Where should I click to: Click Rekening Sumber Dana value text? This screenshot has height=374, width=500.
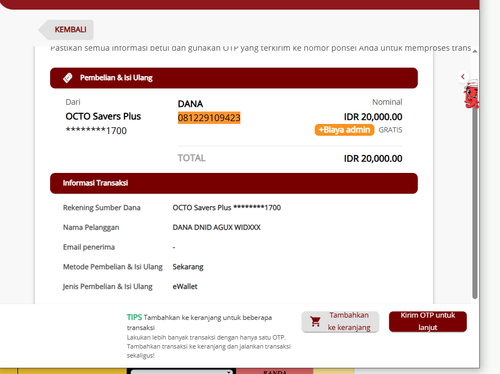click(227, 208)
